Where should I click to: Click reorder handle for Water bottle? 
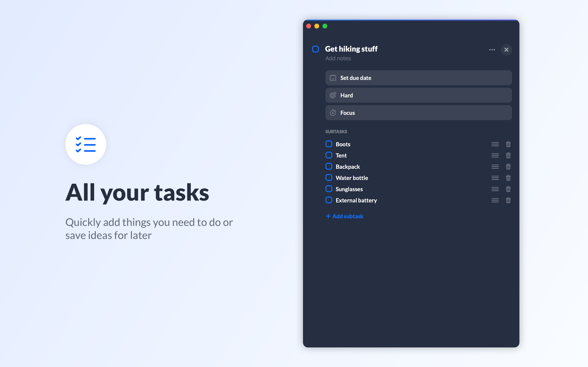pyautogui.click(x=495, y=178)
